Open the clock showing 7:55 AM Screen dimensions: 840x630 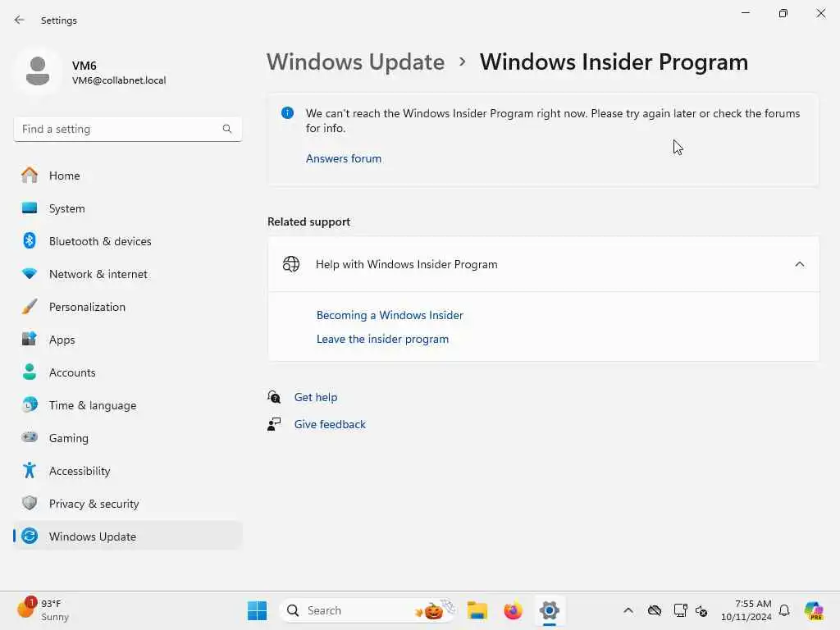click(746, 610)
